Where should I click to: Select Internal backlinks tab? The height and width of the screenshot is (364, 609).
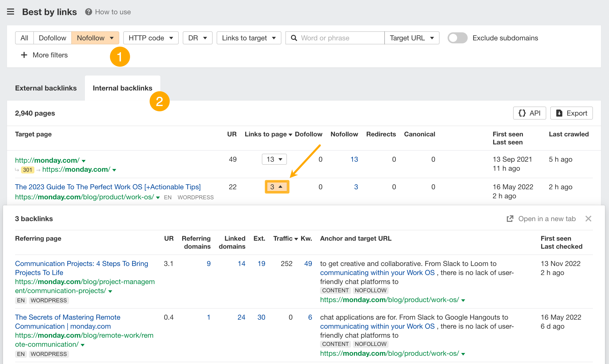pyautogui.click(x=123, y=88)
